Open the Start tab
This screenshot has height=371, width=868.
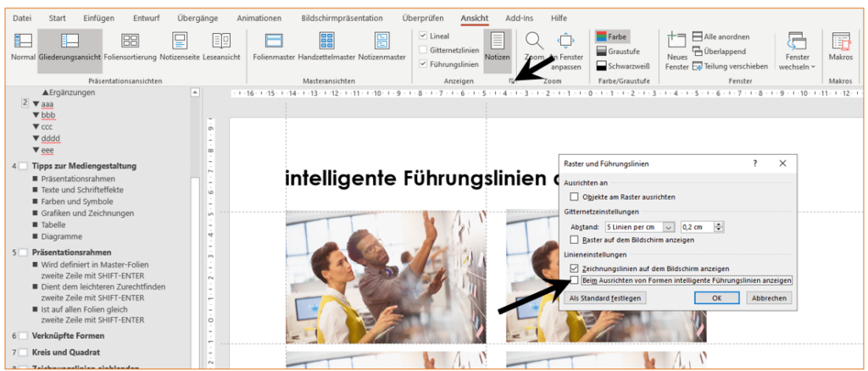coord(57,18)
